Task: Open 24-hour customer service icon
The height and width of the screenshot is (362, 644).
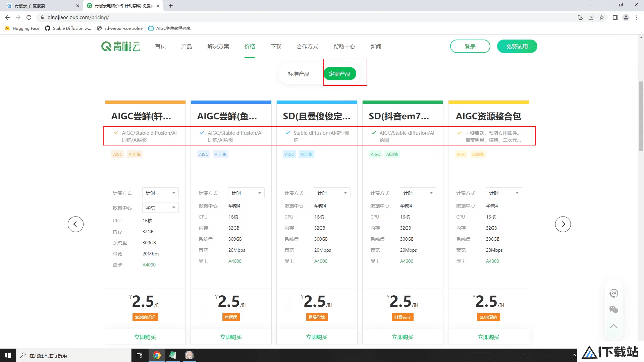Action: click(x=613, y=293)
